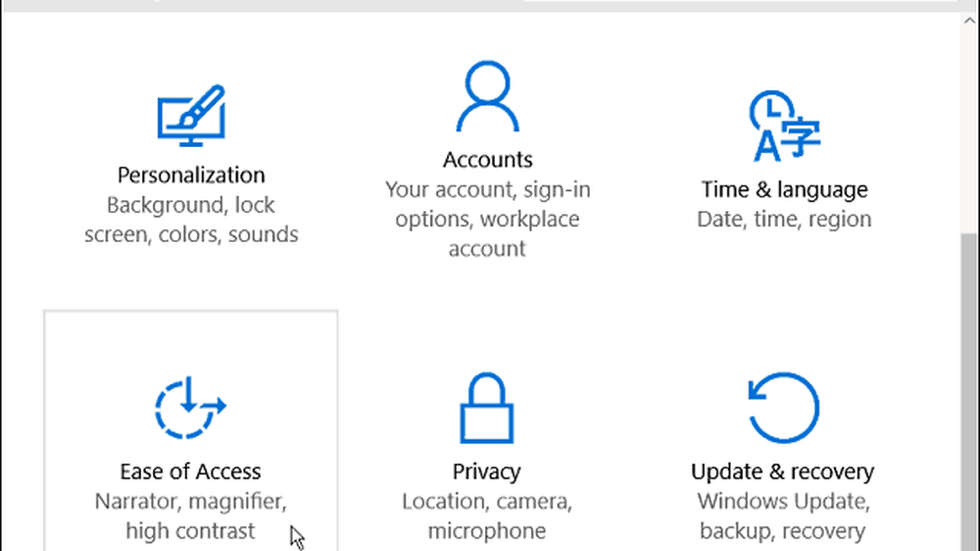Click 'Background, lock screen, colors, sounds' description

(191, 221)
